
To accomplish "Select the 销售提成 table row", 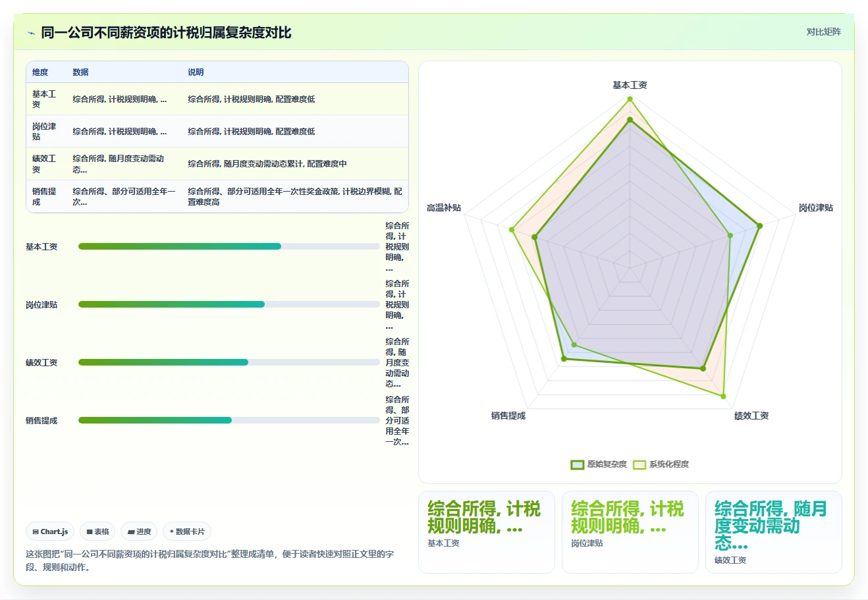I will pos(217,196).
